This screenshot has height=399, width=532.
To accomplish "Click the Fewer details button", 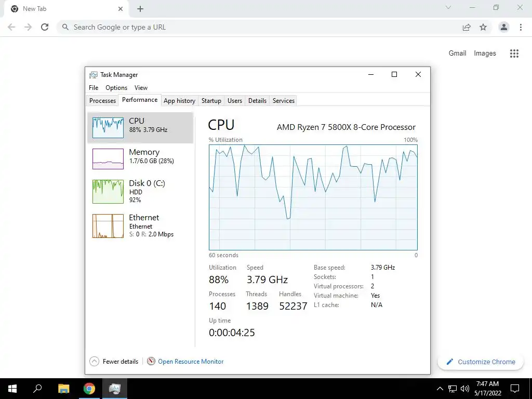I will [x=114, y=362].
